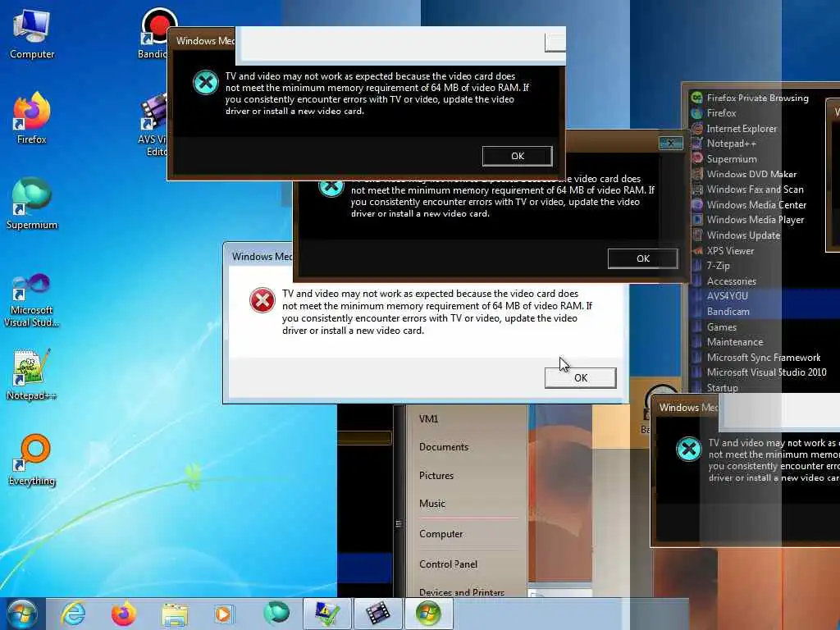Switch to AVS Video Editor taskbar button
This screenshot has height=630, width=840.
[378, 614]
